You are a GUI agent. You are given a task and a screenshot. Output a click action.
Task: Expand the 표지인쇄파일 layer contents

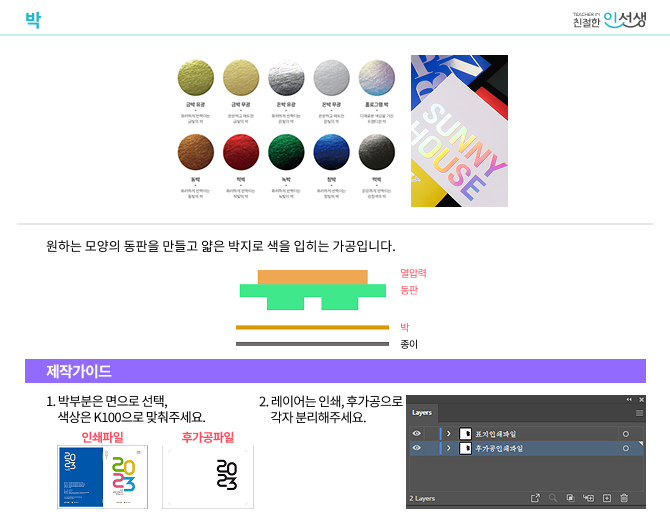[448, 433]
